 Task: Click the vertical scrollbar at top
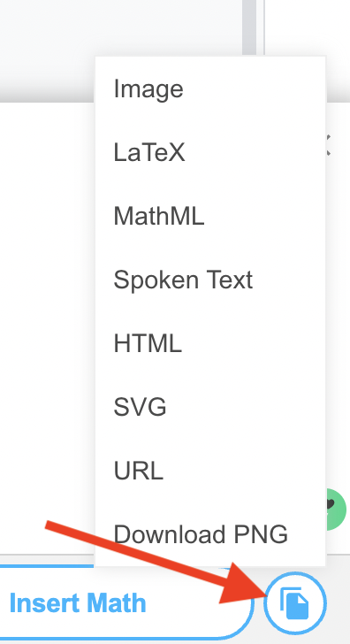point(249,27)
